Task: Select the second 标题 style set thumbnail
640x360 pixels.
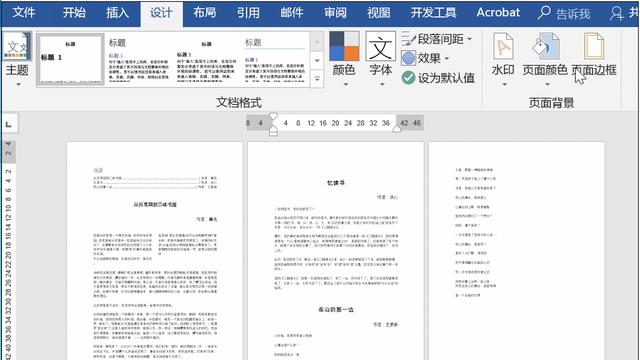Action: (x=138, y=60)
